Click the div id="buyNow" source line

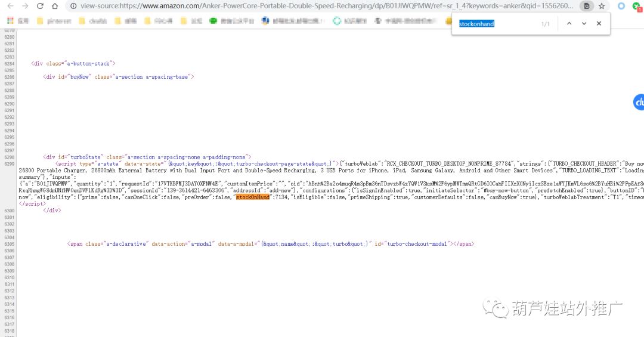click(118, 77)
